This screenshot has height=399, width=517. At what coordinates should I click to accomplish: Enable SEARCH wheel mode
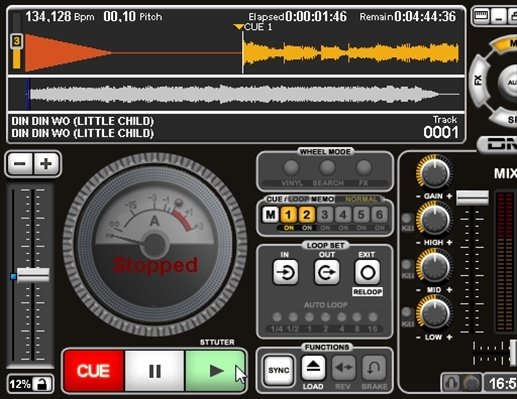coord(328,167)
